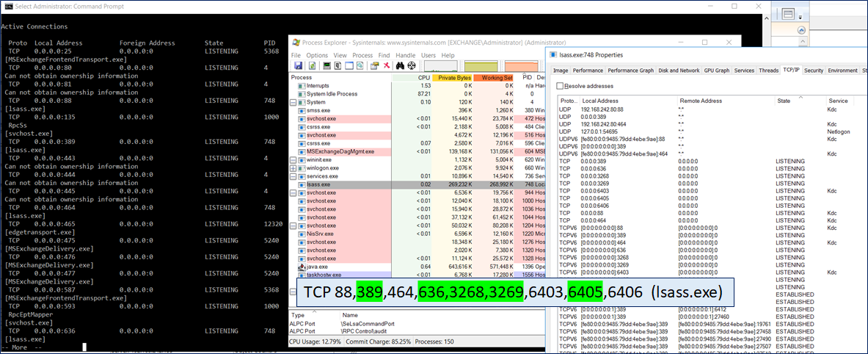868x354 pixels.
Task: Collapse the wininit.exe tree node
Action: pyautogui.click(x=294, y=159)
